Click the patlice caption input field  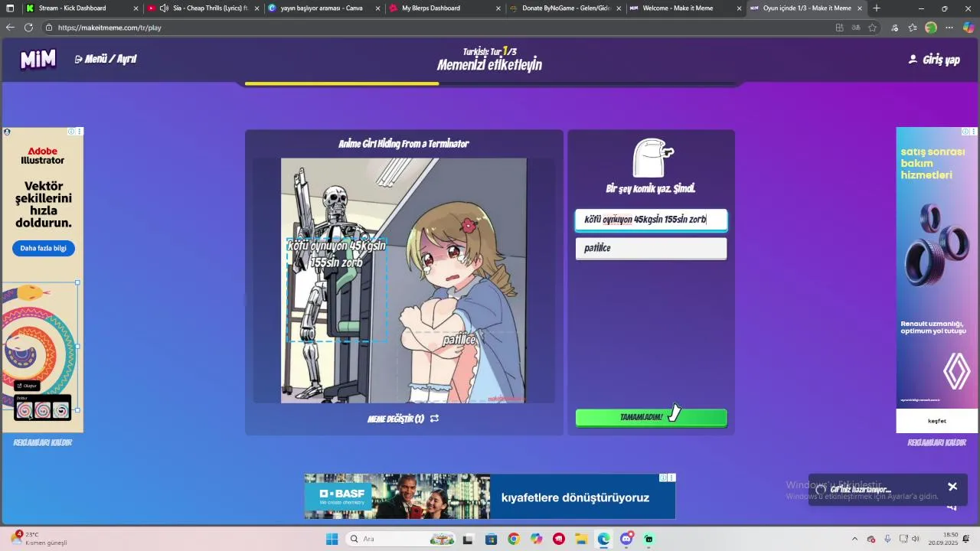651,249
